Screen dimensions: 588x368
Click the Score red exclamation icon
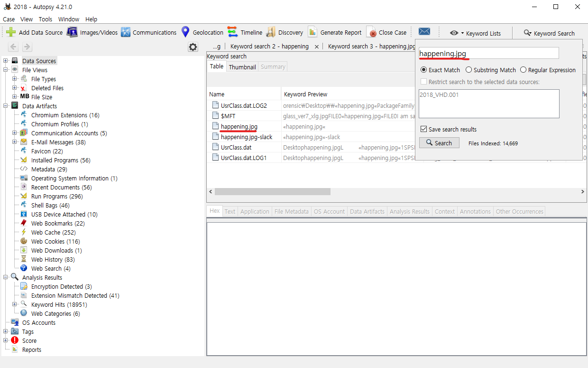[15, 340]
